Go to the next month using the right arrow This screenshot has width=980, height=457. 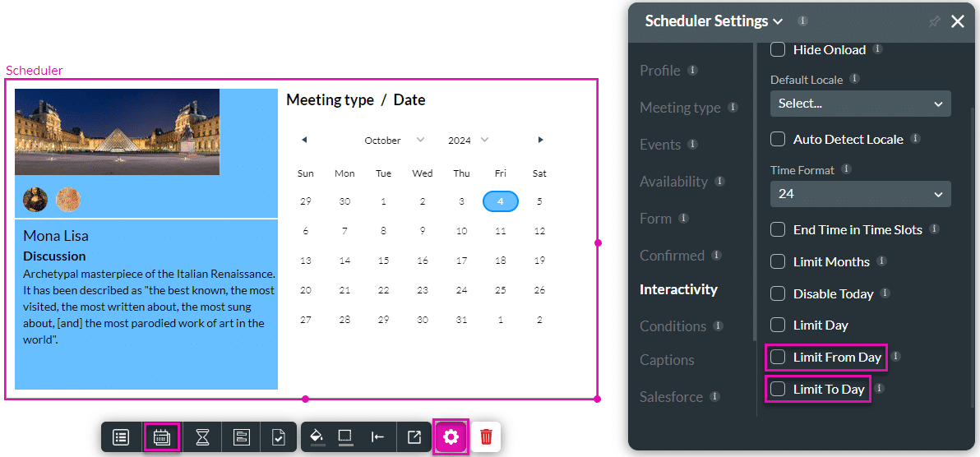pos(540,141)
